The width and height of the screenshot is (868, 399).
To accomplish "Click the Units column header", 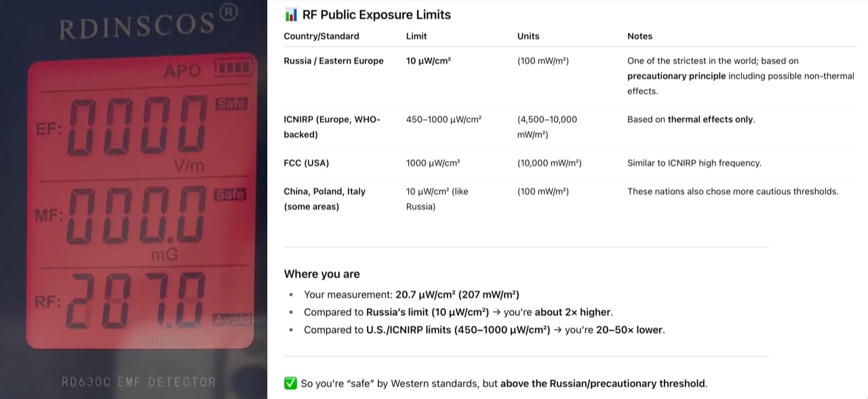I will (x=529, y=36).
